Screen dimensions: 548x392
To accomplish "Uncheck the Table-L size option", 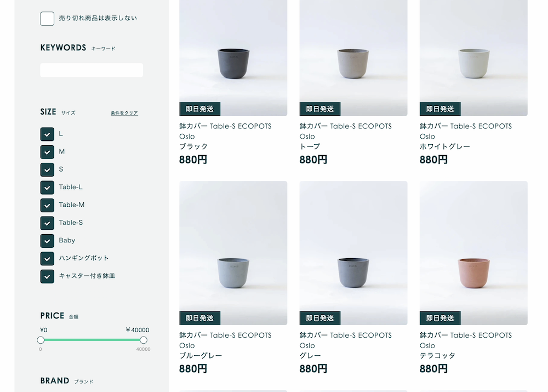I will [x=47, y=188].
